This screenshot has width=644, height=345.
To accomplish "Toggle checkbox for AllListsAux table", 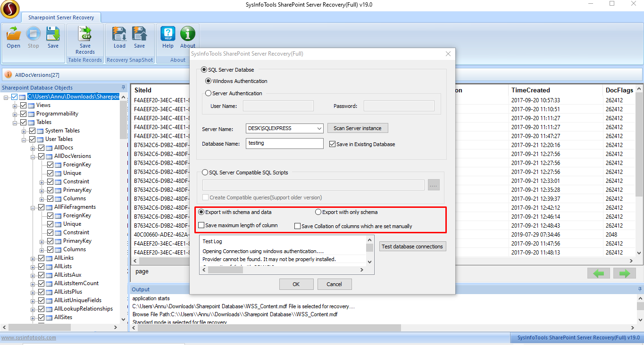I will pos(42,275).
